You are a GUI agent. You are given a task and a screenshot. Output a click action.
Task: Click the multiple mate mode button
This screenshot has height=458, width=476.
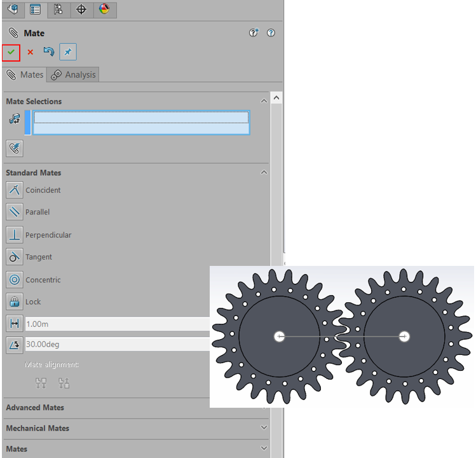coord(14,148)
